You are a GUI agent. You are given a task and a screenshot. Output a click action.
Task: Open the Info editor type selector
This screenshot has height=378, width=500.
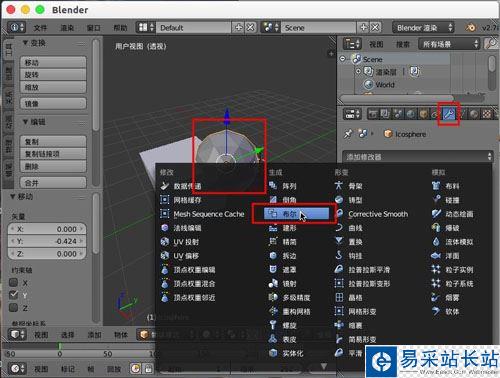[x=17, y=27]
